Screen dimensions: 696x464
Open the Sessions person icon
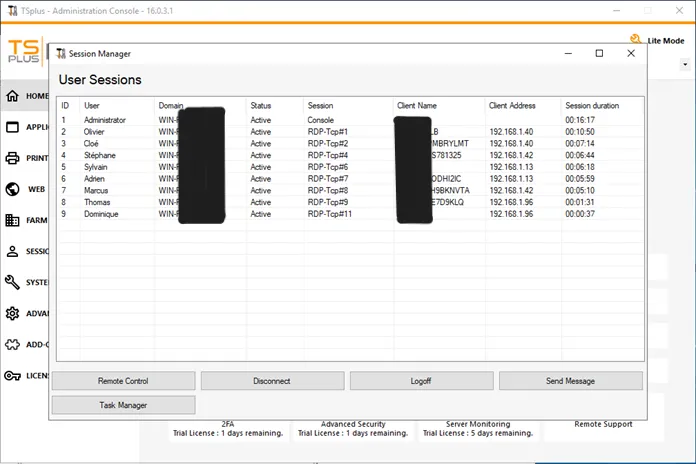coord(12,251)
